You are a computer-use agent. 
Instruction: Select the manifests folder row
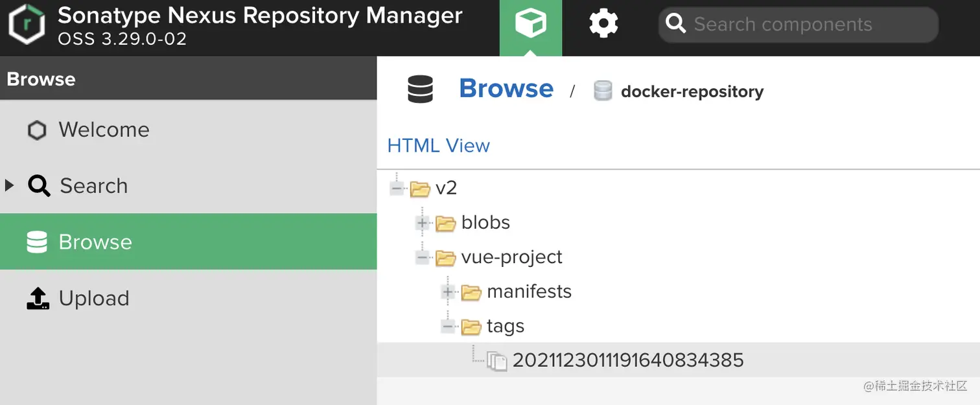point(678,291)
